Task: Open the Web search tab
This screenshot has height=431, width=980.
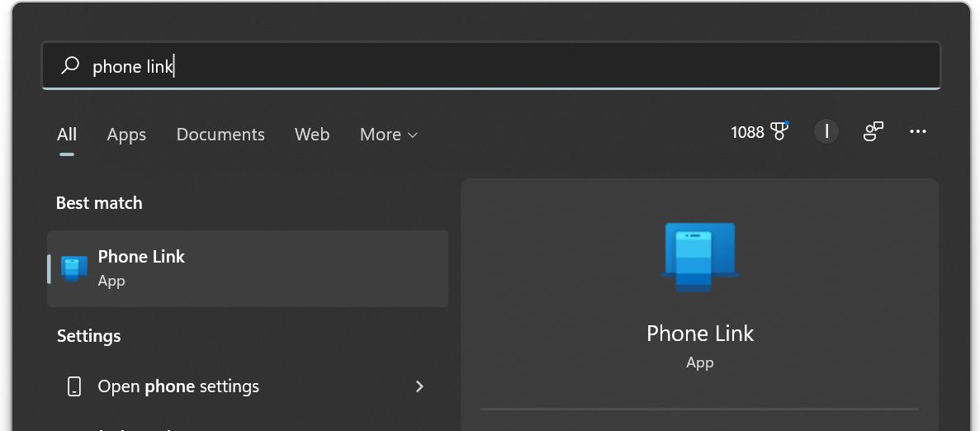Action: pos(312,135)
